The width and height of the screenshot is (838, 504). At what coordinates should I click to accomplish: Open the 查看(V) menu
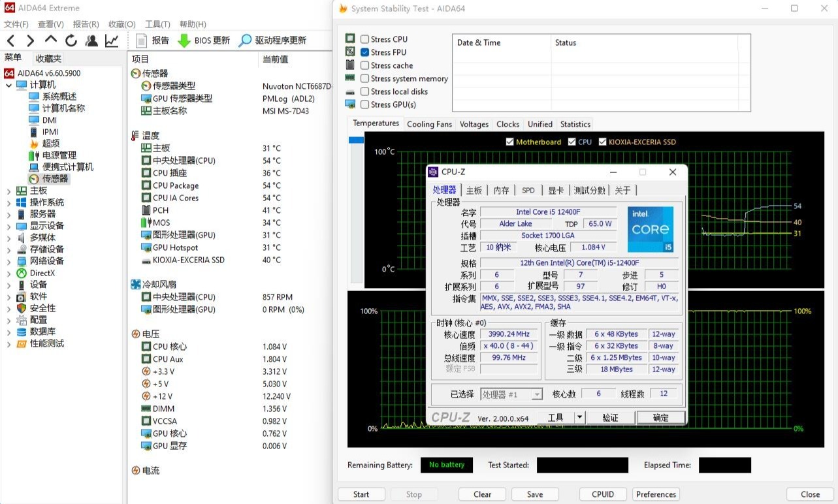click(51, 24)
